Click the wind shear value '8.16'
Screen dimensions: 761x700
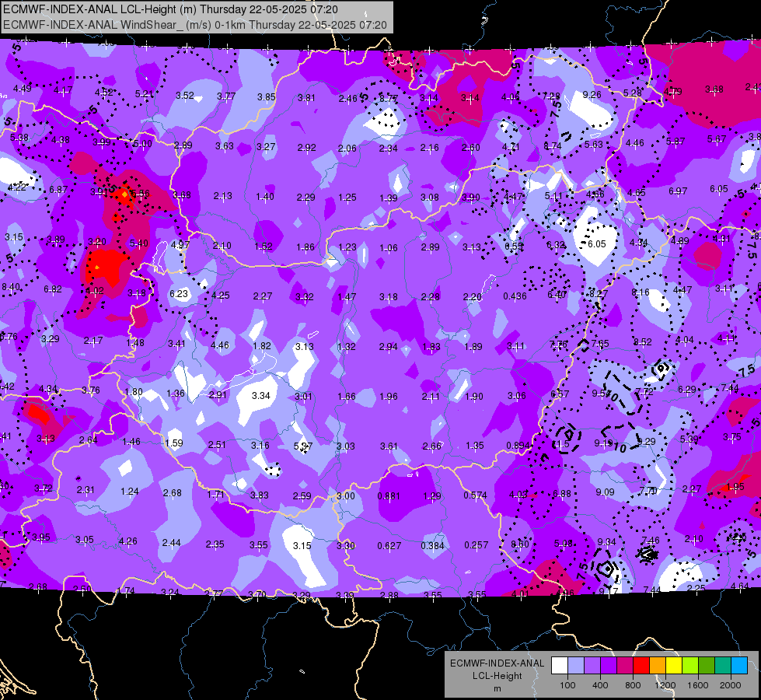[641, 292]
